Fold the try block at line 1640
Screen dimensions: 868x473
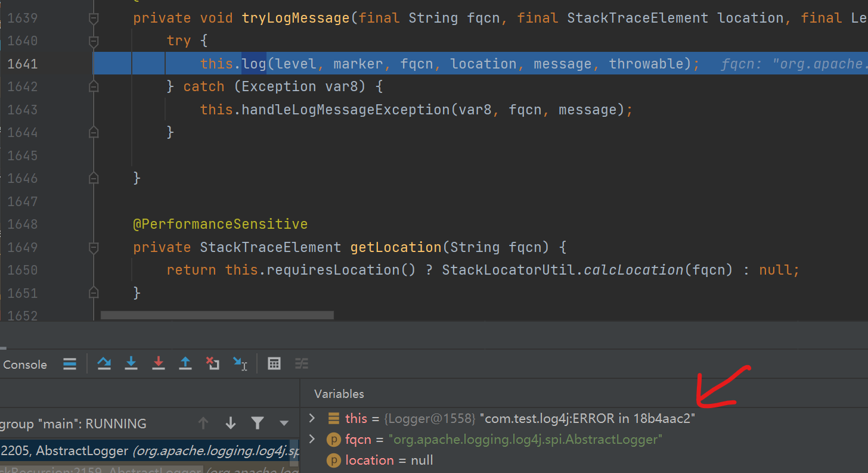click(x=94, y=41)
